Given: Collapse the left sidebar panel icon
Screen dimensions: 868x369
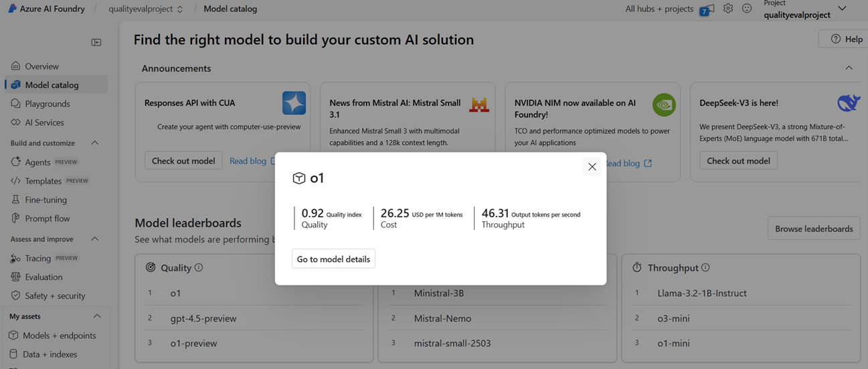Looking at the screenshot, I should pos(96,42).
